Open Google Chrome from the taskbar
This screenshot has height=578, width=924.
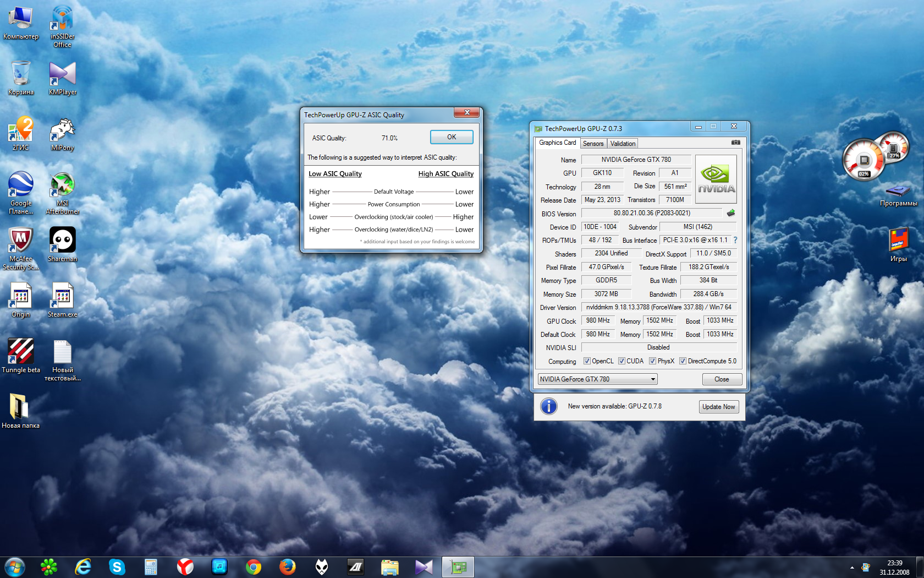(x=254, y=567)
